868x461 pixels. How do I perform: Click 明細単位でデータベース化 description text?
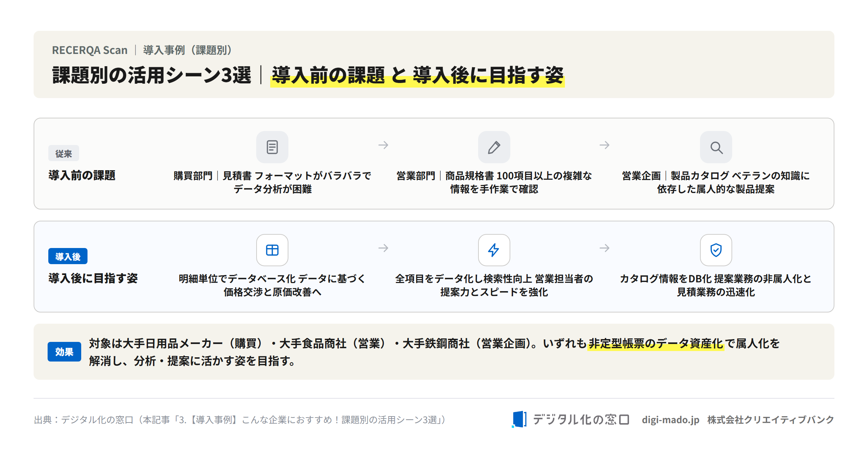[272, 285]
